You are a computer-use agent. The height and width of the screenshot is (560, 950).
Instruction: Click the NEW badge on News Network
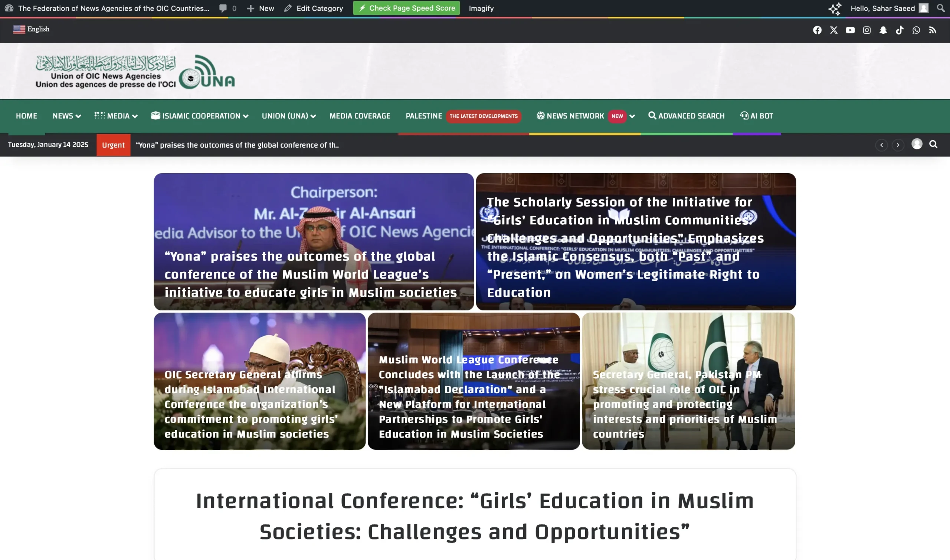(x=617, y=116)
